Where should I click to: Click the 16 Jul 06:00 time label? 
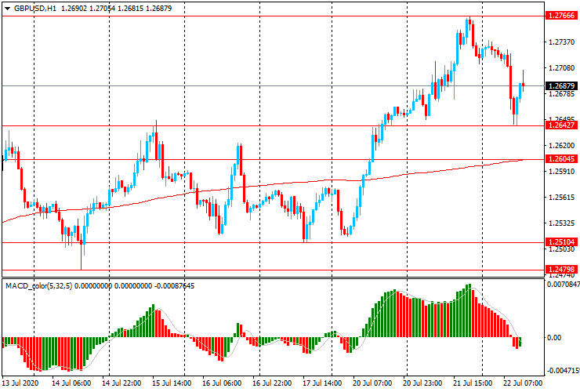pos(222,383)
